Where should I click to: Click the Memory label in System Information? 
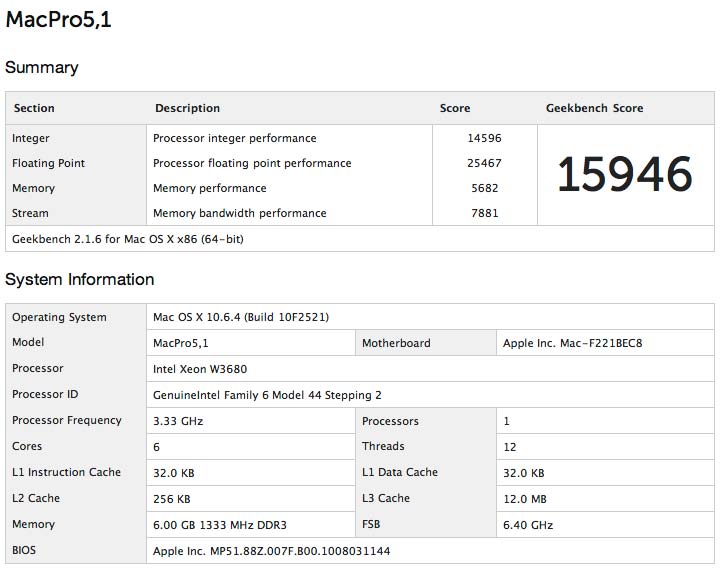[33, 524]
